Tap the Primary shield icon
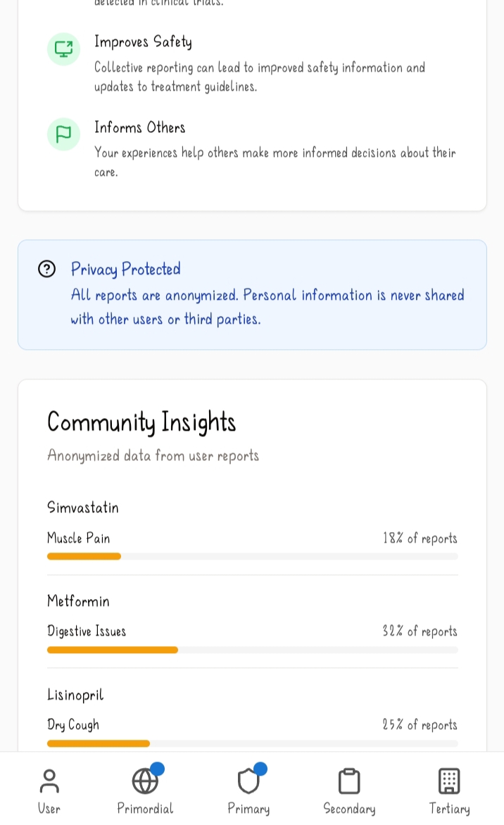The width and height of the screenshot is (504, 825). (x=248, y=781)
